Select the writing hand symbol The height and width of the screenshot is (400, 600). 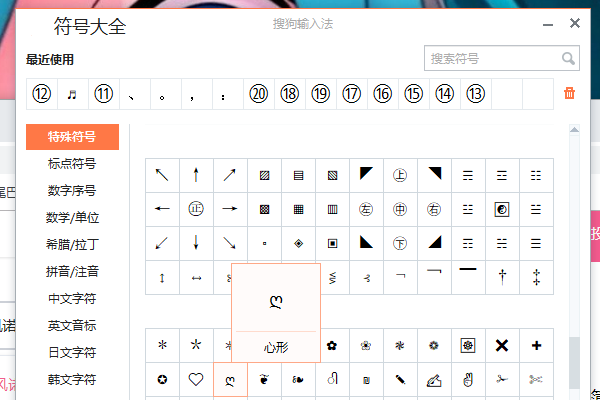[x=434, y=379]
